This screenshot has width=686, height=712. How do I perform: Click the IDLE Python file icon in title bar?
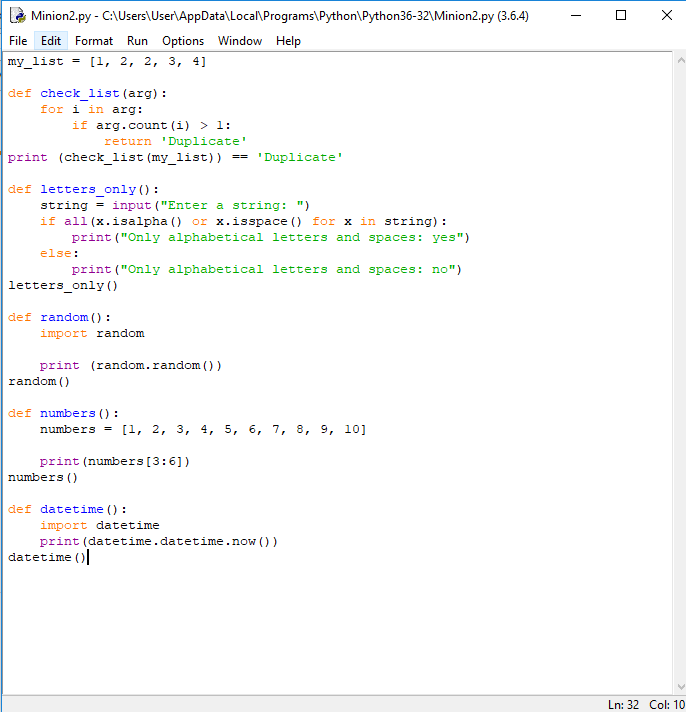click(18, 16)
